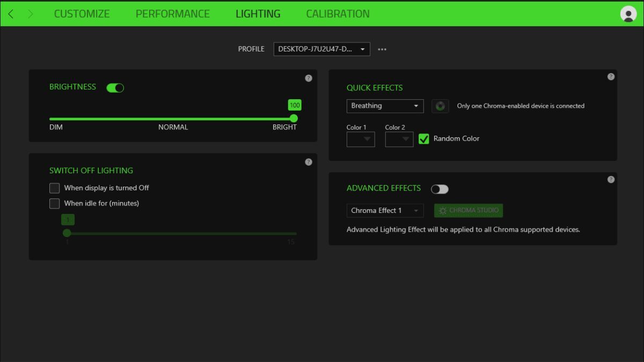Image resolution: width=644 pixels, height=362 pixels.
Task: Enable the Advanced Effects toggle
Action: [x=440, y=189]
